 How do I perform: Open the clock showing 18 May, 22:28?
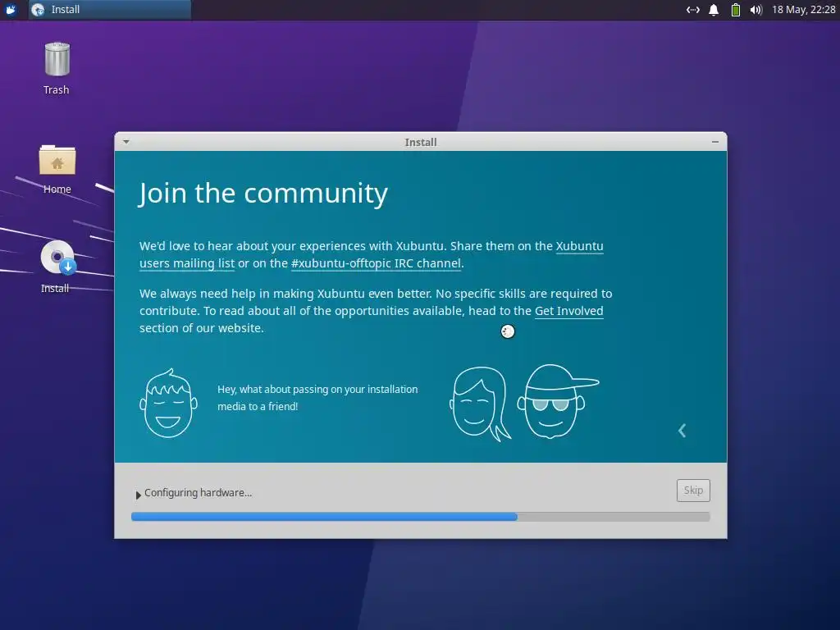click(803, 10)
